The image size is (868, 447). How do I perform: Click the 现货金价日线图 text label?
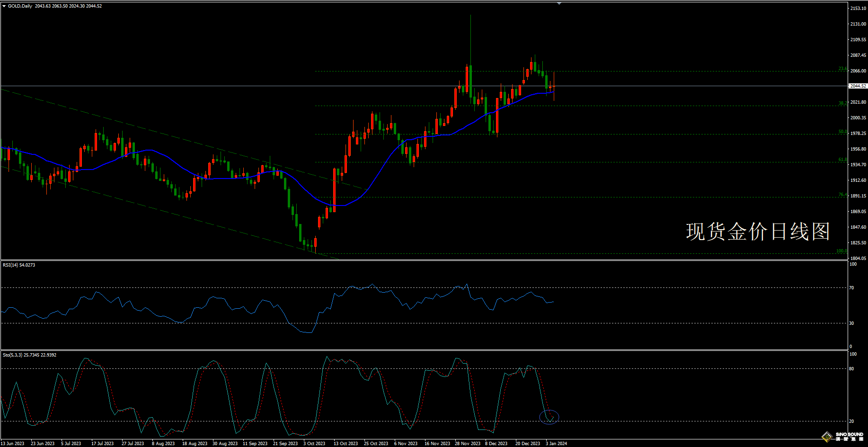[x=758, y=232]
